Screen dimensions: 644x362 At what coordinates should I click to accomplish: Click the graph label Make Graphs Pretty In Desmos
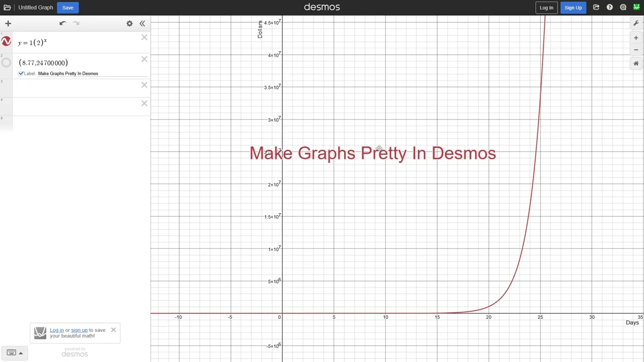point(373,153)
